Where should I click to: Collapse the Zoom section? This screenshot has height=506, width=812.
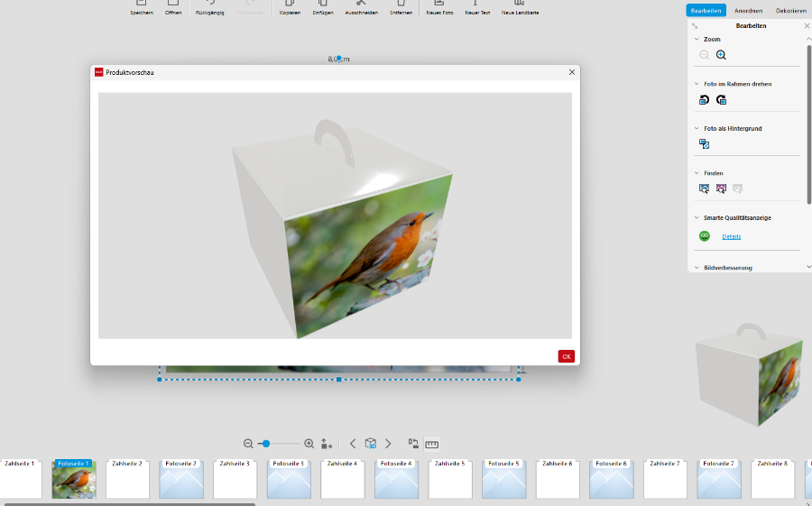697,40
